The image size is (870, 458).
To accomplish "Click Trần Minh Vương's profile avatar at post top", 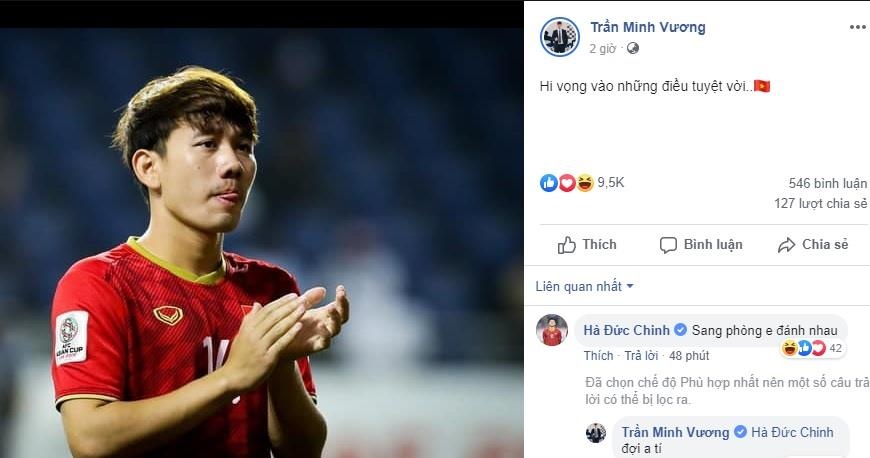I will (x=560, y=37).
